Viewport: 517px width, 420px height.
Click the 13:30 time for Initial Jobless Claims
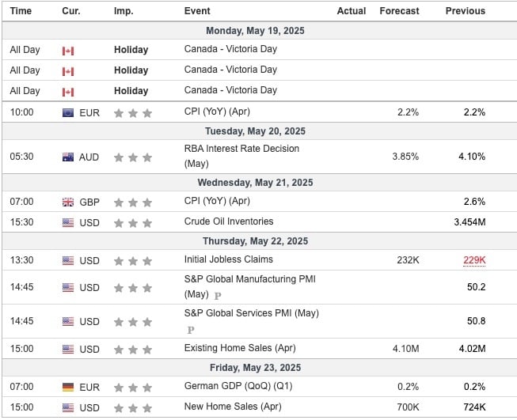point(21,260)
